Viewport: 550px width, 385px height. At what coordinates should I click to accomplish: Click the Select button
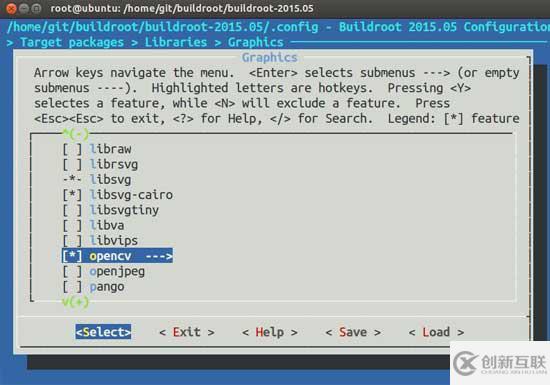point(103,332)
